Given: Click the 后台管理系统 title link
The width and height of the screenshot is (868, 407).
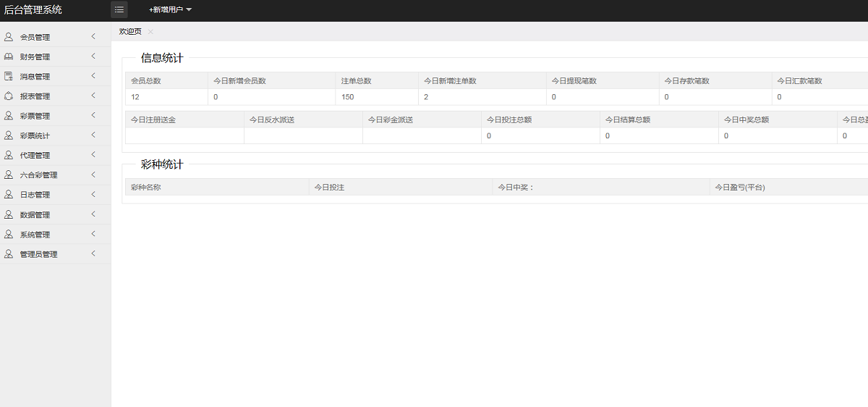Looking at the screenshot, I should 33,10.
